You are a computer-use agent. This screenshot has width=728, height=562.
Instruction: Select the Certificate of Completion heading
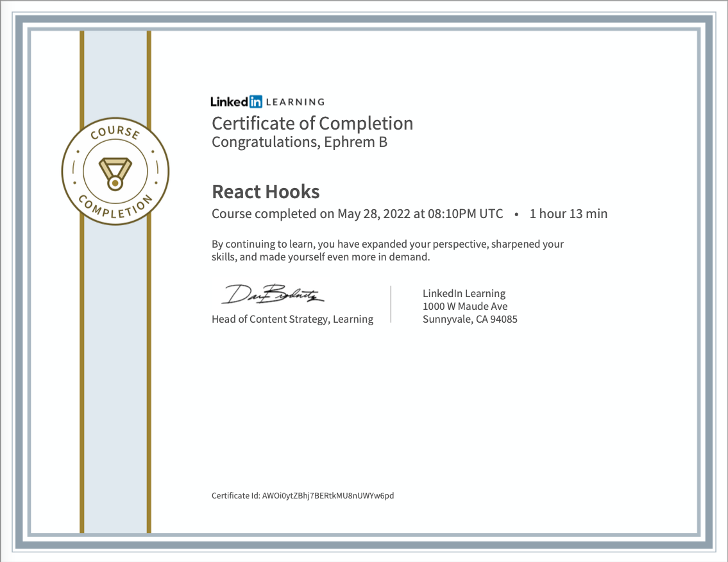coord(312,123)
